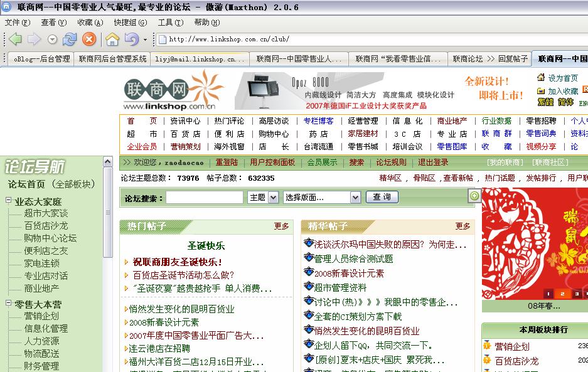The height and width of the screenshot is (372, 588).
Task: Click the 精华区 link
Action: 390,178
